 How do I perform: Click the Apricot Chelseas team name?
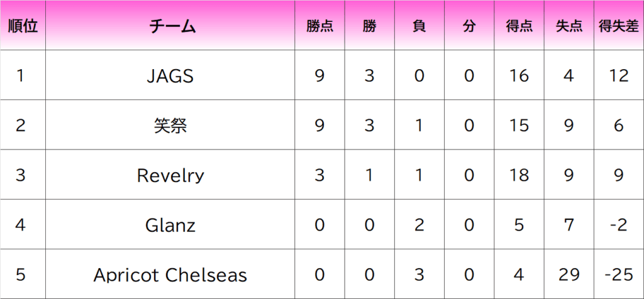[170, 275]
